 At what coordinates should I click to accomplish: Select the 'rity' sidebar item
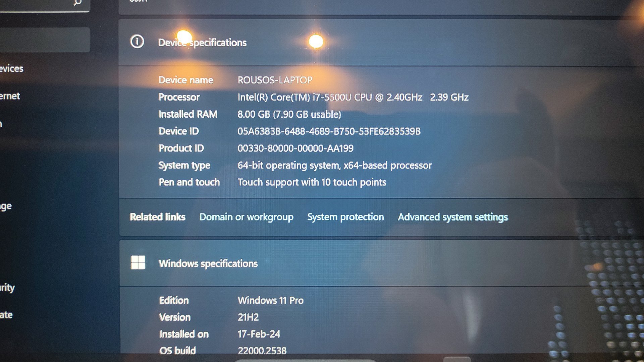[7, 288]
